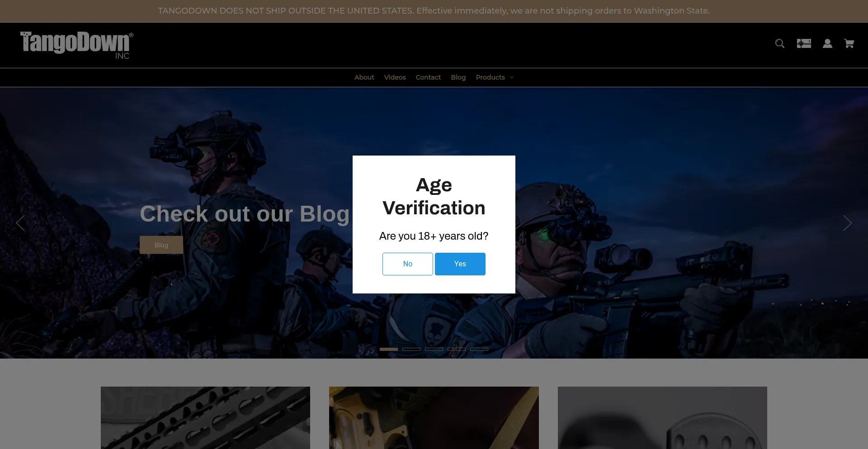Click the magnifying glass to search products

coord(779,43)
